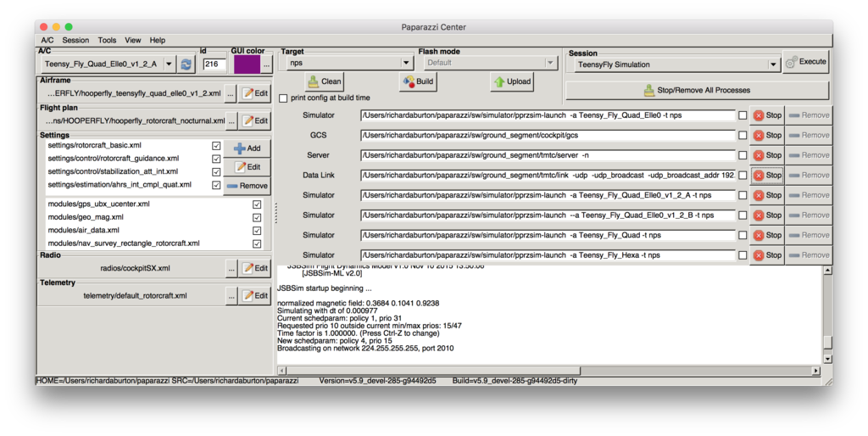The height and width of the screenshot is (436, 868).
Task: Open the View menu
Action: point(133,41)
